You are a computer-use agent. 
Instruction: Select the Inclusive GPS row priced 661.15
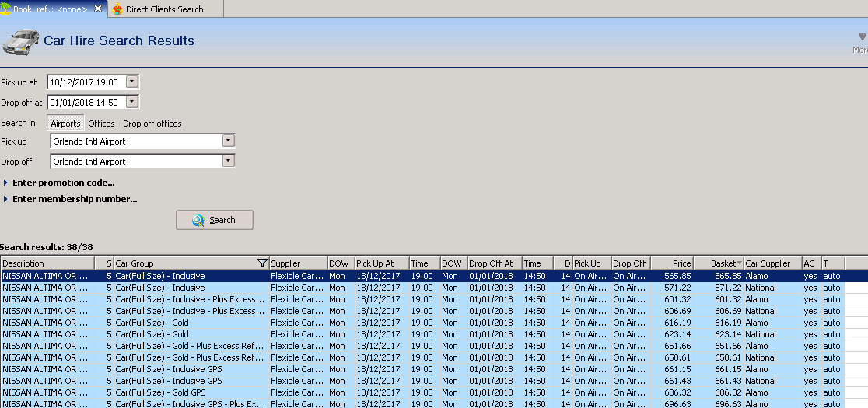(x=423, y=369)
